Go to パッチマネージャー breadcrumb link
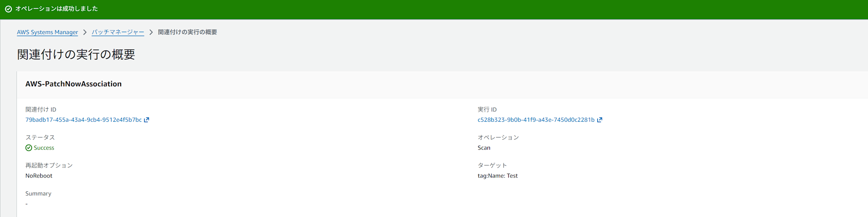868x217 pixels. (118, 32)
